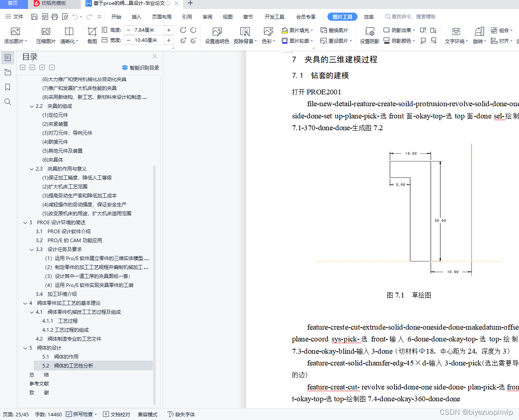The image size is (519, 420).
Task: Select the 文字环绕 (Text Wrap) tool
Action: pyautogui.click(x=456, y=36)
